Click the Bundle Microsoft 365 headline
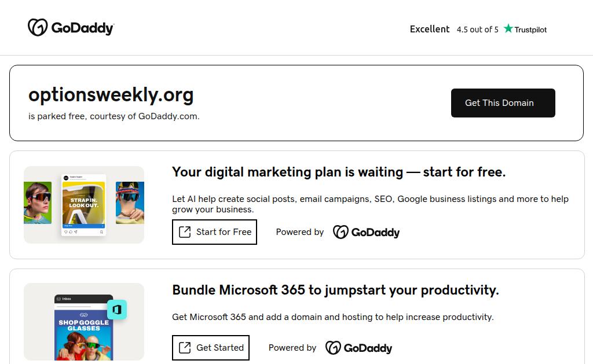The height and width of the screenshot is (364, 593). coord(335,290)
